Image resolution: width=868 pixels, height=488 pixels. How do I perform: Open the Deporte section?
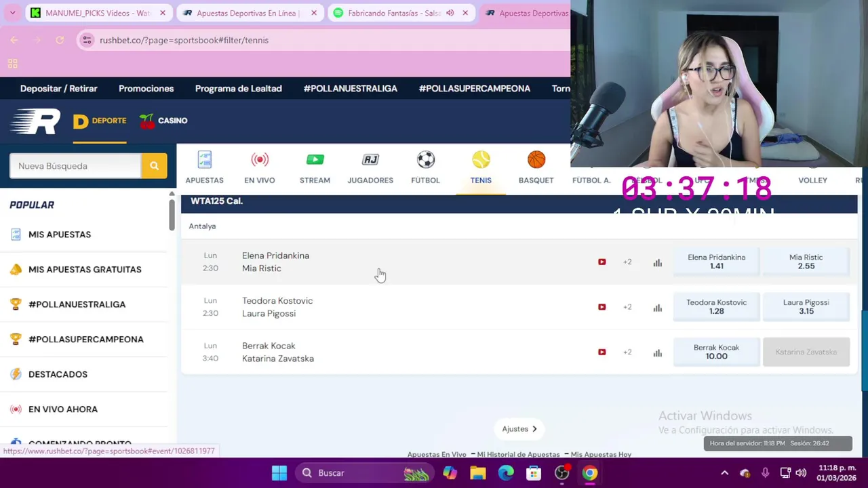point(100,121)
